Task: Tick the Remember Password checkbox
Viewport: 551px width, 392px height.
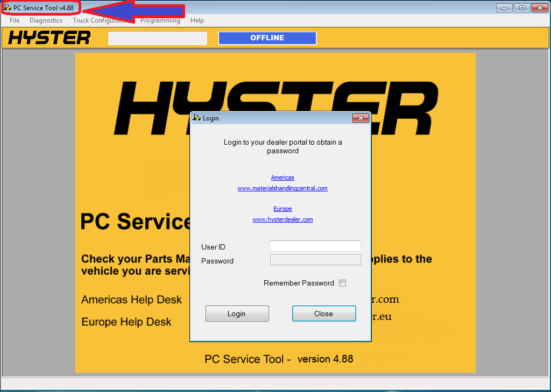Action: pos(342,283)
